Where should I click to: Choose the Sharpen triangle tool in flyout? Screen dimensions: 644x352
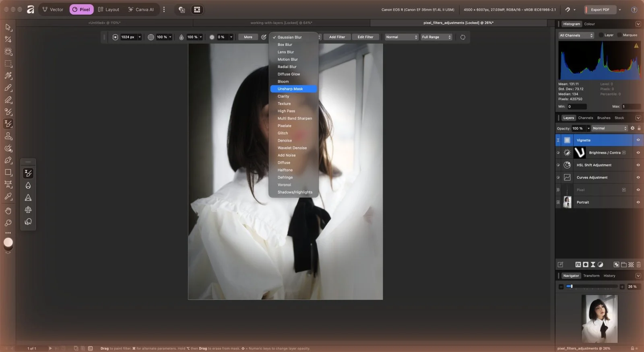tap(28, 198)
